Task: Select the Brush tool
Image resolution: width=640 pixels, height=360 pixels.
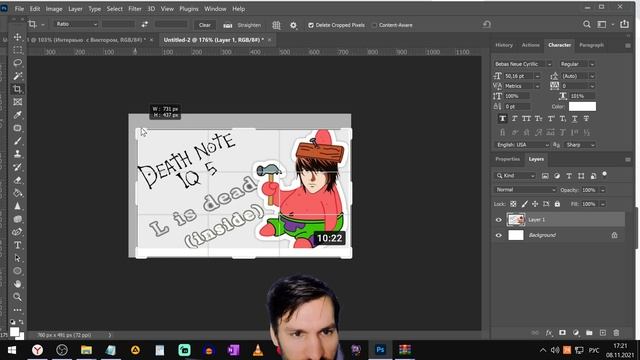Action: pos(17,141)
